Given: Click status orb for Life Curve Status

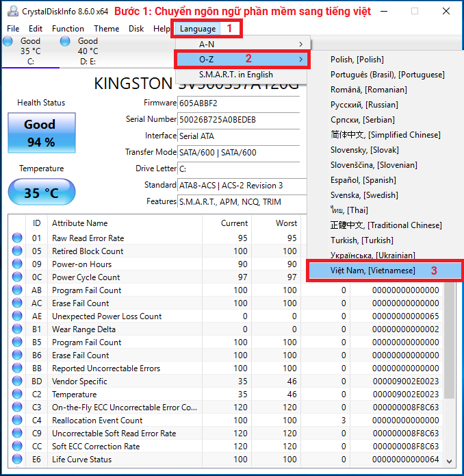Looking at the screenshot, I should [17, 460].
